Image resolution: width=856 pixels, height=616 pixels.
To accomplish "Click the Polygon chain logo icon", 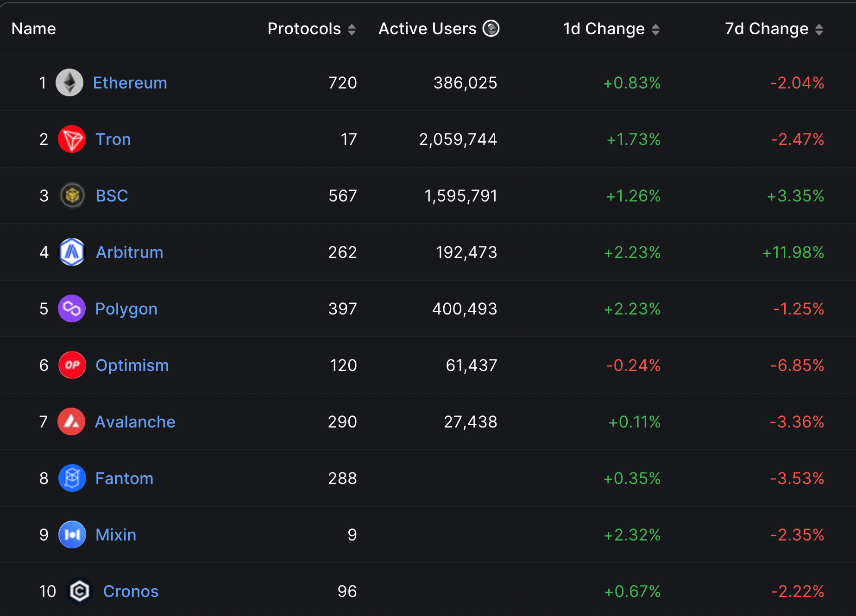I will pyautogui.click(x=72, y=308).
